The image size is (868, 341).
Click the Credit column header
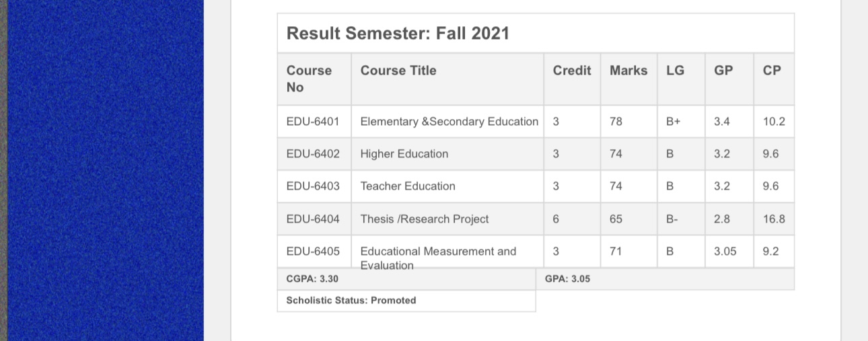tap(572, 71)
